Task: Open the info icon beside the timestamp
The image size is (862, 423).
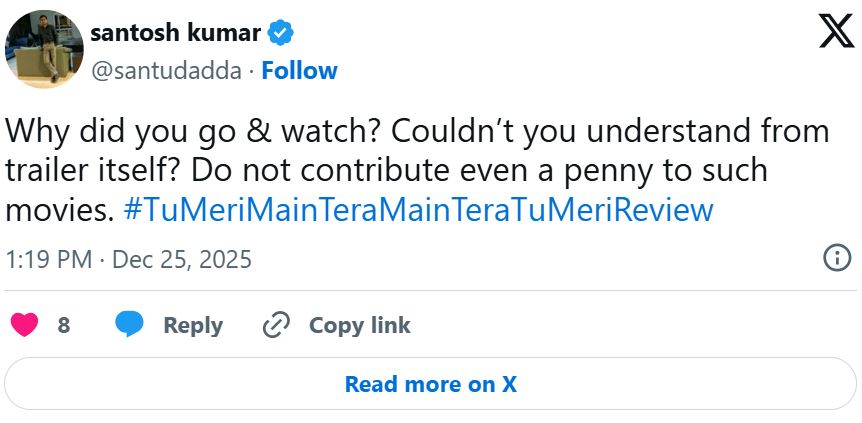Action: click(x=836, y=258)
